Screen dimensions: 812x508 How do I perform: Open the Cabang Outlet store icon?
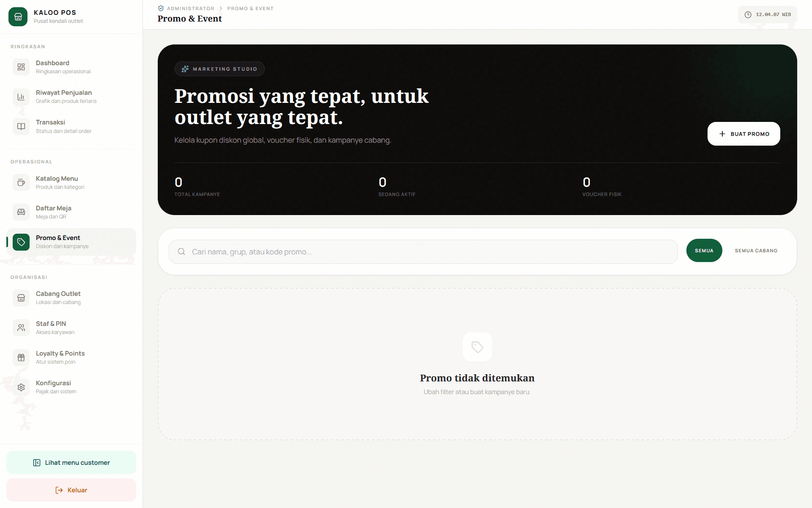pos(21,298)
